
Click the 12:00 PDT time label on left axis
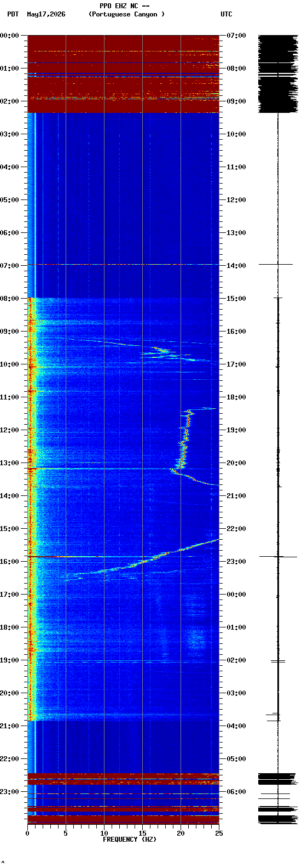(9, 430)
